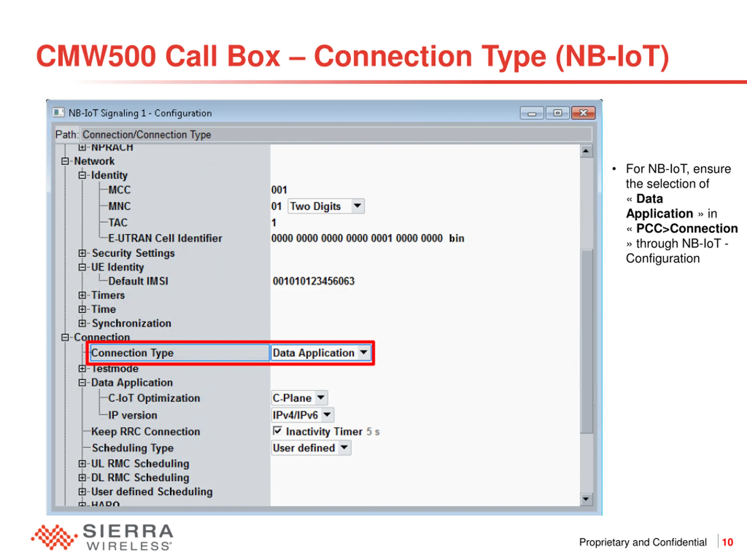The image size is (747, 560).
Task: Click the Proprietary and Confidential footer text
Action: pos(643,542)
